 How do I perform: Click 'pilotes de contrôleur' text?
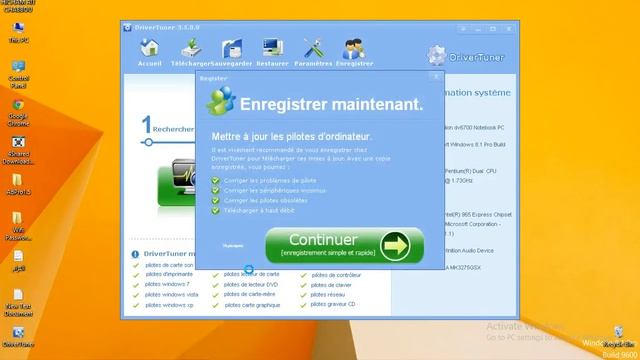click(x=336, y=275)
